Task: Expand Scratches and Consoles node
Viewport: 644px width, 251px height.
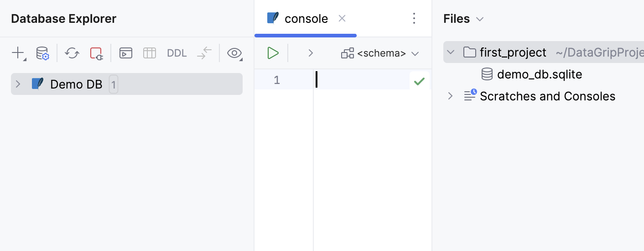Action: 451,96
